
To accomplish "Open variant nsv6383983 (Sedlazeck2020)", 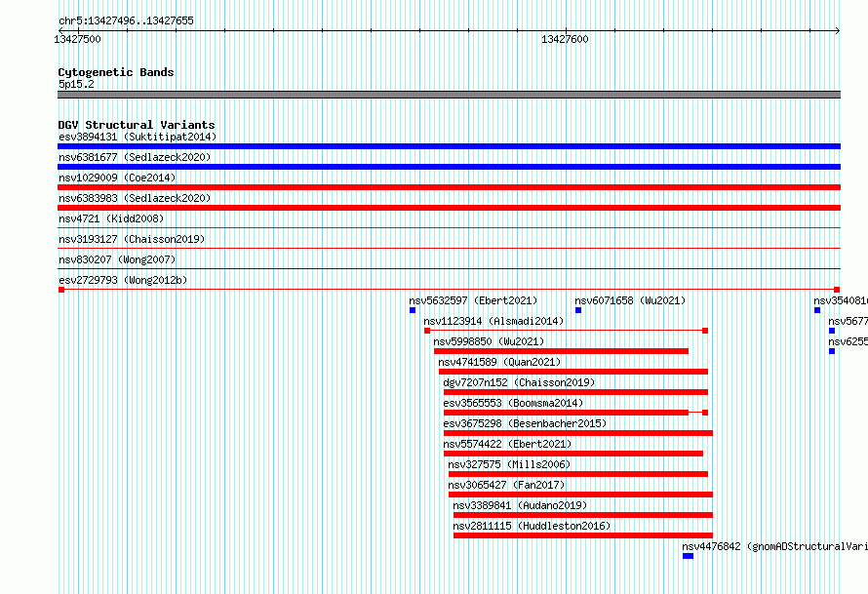I will tap(135, 198).
